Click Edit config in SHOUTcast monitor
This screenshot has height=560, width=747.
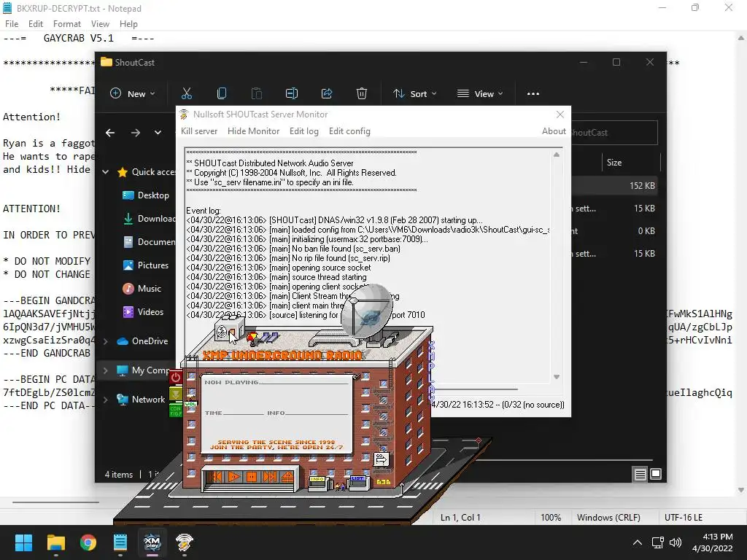[x=349, y=131]
